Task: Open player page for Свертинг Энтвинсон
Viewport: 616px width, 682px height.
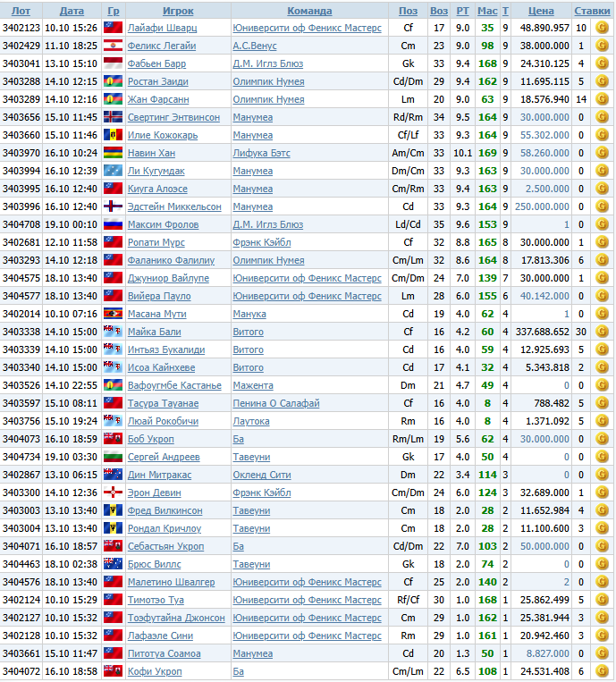Action: click(x=173, y=117)
